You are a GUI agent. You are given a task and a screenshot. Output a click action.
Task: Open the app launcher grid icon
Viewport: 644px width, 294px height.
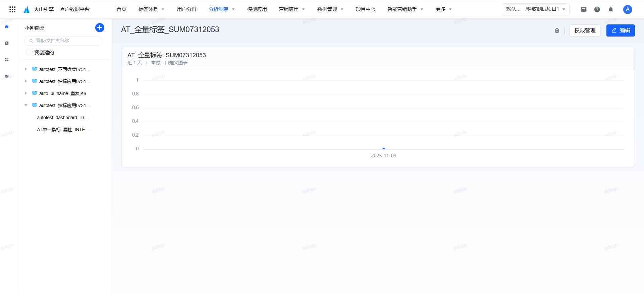12,9
